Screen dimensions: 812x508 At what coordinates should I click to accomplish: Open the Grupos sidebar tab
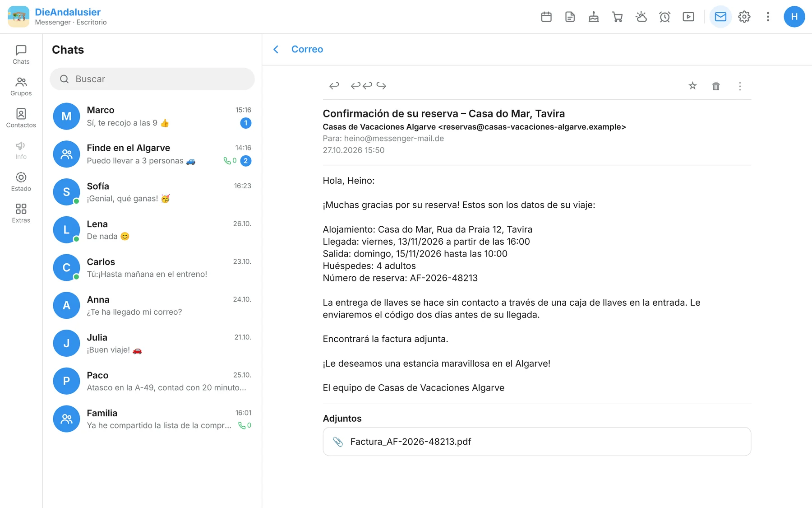21,86
